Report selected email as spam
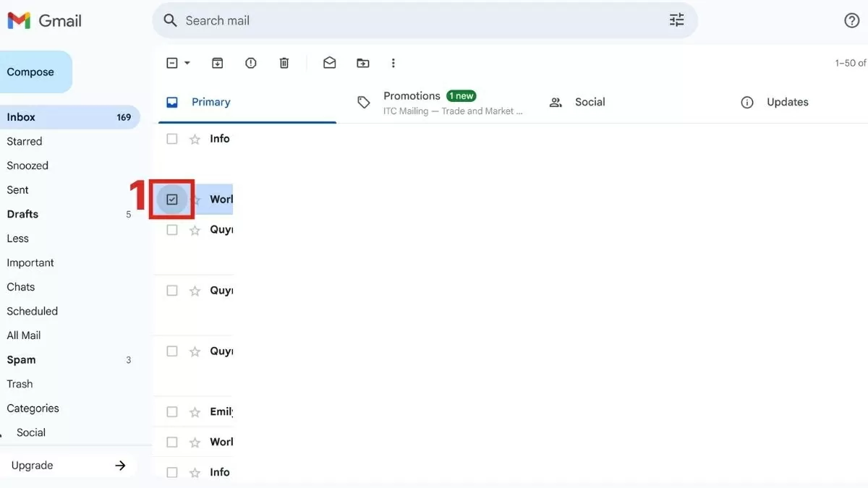868x488 pixels. coord(251,63)
